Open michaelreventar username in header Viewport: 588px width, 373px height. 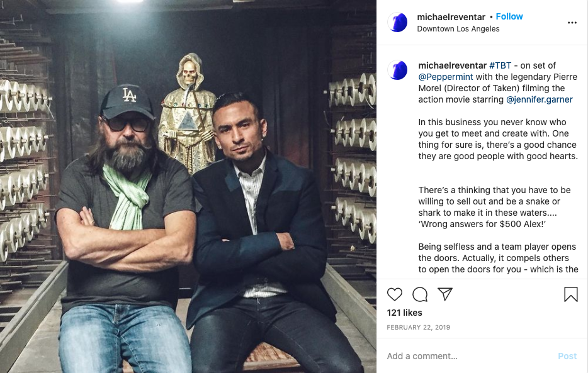coord(452,17)
